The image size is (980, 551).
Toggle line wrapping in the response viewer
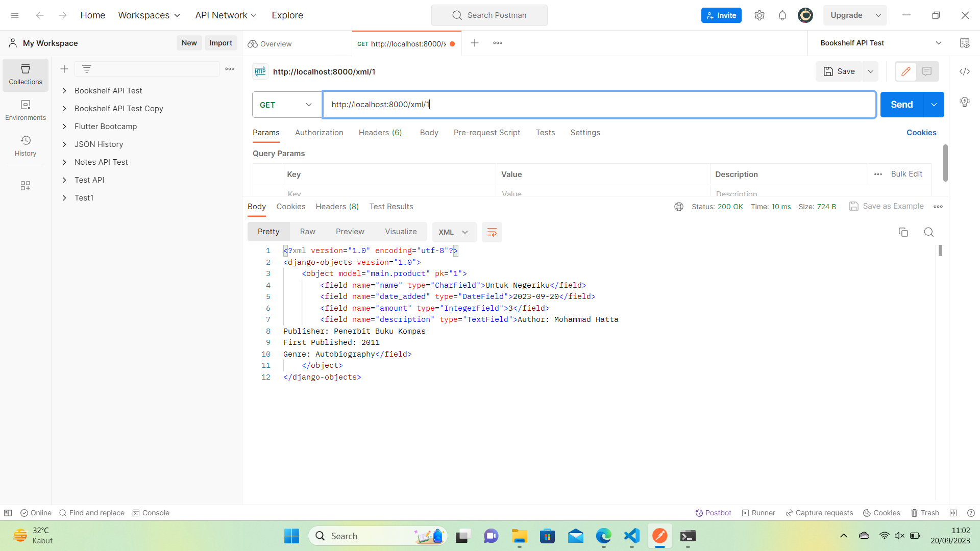point(492,232)
